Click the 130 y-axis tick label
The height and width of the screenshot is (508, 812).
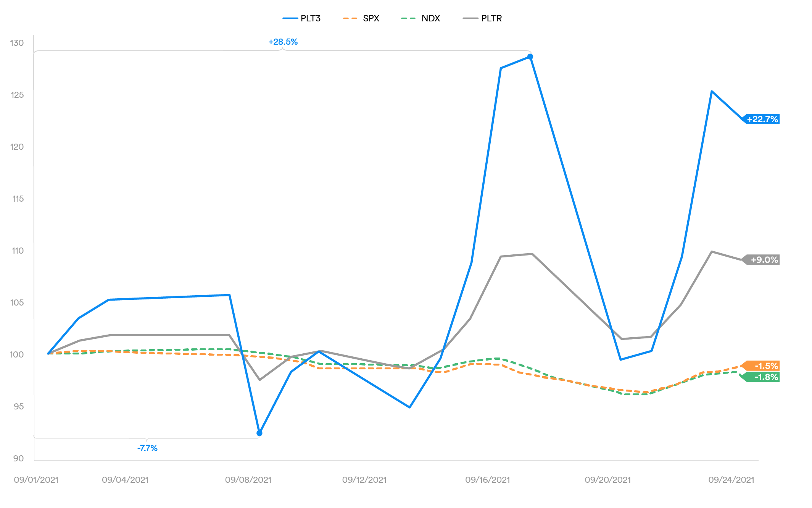17,43
